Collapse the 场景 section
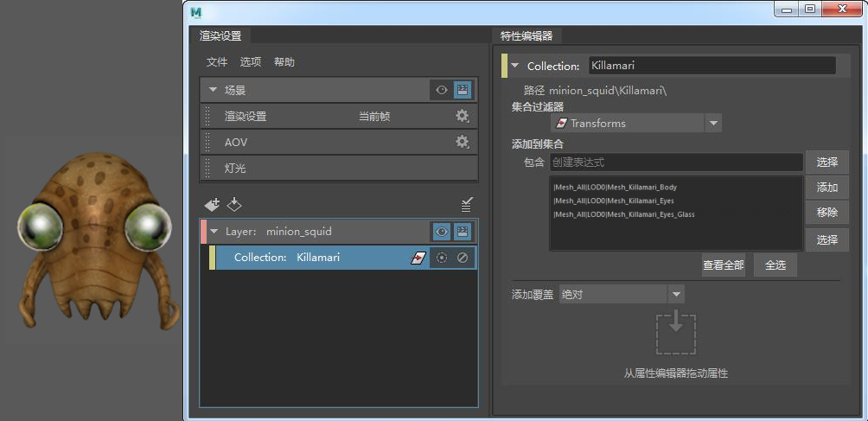Screen dimensions: 868x421 [x=213, y=90]
